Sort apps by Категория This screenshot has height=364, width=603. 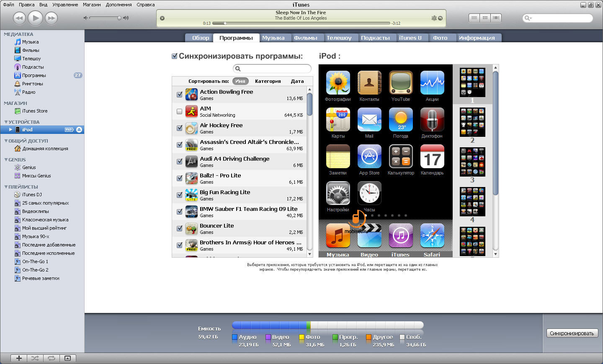coord(268,81)
